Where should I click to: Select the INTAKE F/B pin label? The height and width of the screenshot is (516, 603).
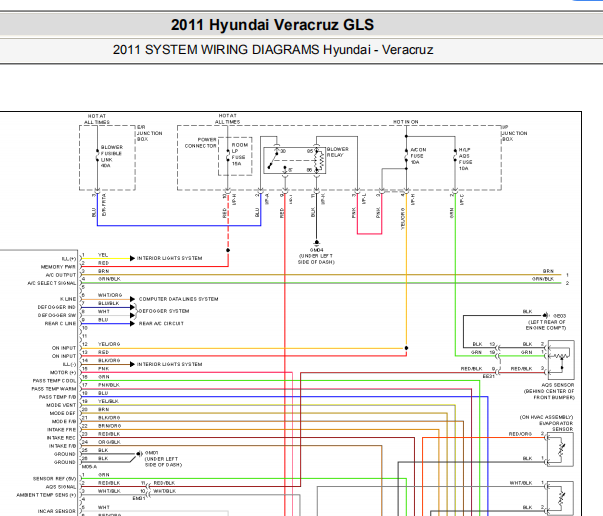coord(62,446)
